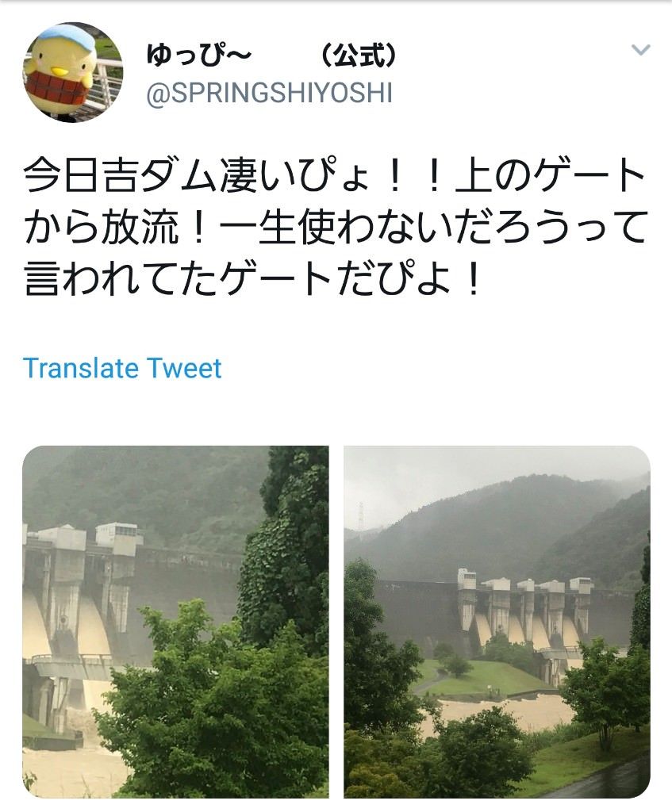Open the tweet options chevron menu
This screenshot has width=672, height=812.
point(641,50)
